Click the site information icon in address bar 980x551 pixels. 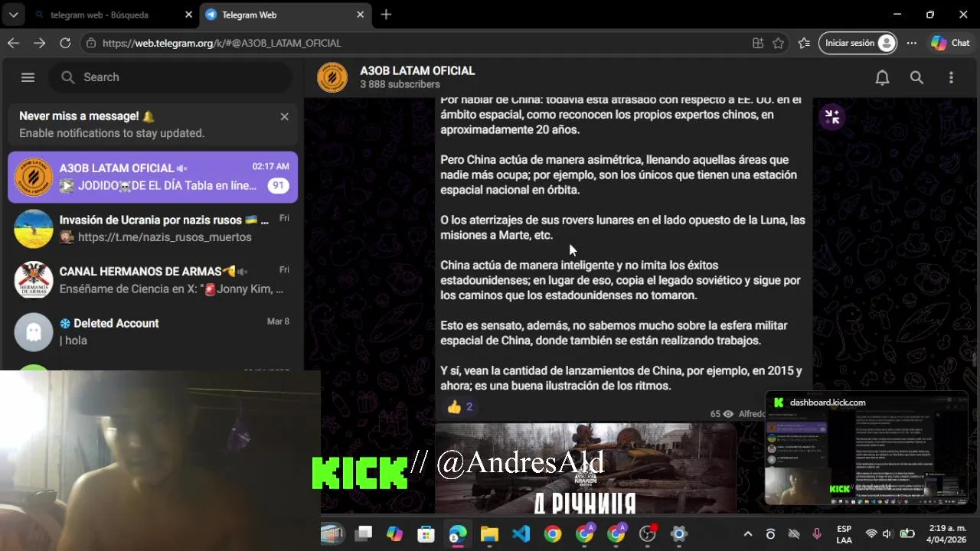coord(91,43)
